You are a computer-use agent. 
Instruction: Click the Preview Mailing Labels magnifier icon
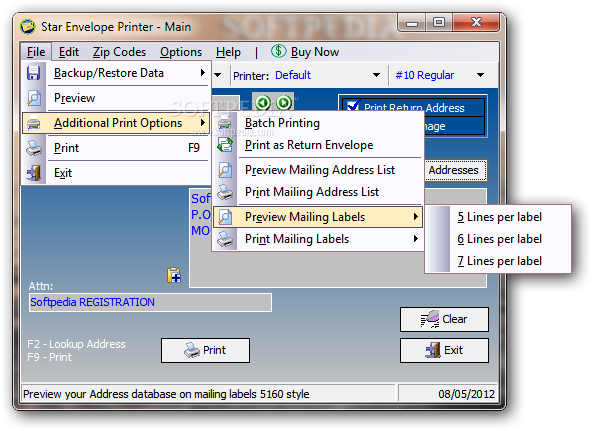[x=225, y=217]
